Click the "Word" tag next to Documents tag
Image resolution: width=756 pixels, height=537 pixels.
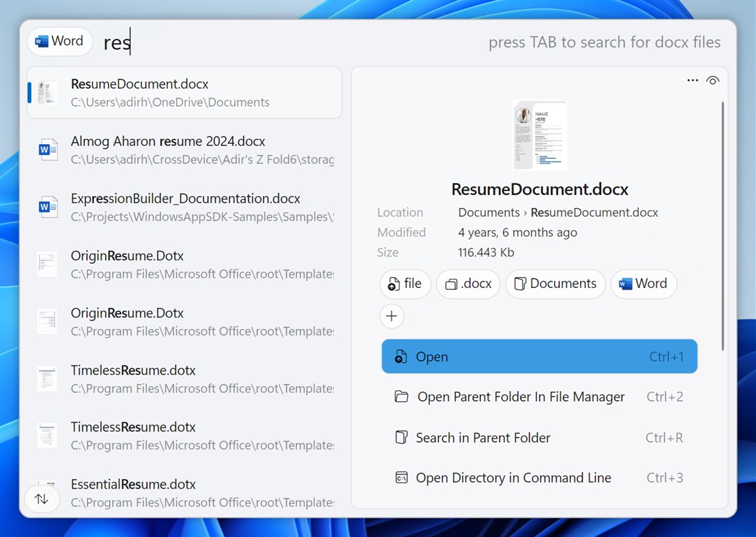[643, 284]
